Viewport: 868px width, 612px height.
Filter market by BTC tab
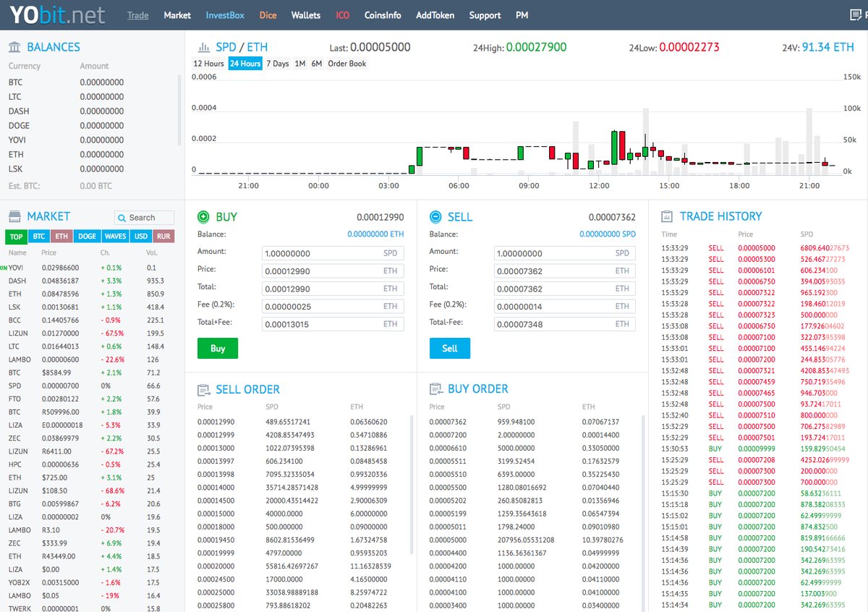(x=39, y=237)
